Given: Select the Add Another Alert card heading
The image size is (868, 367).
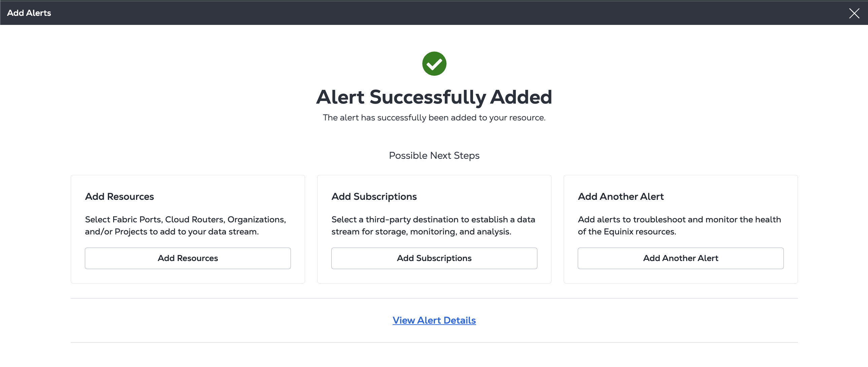Looking at the screenshot, I should 621,197.
